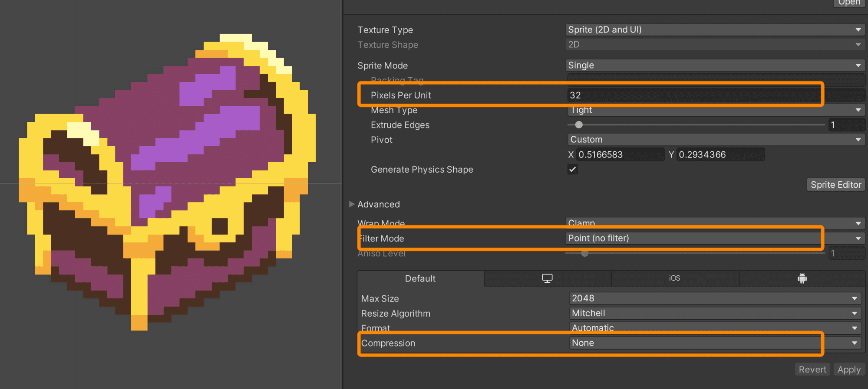This screenshot has height=389, width=868.
Task: Open the Sprite Mode dropdown
Action: pos(715,65)
